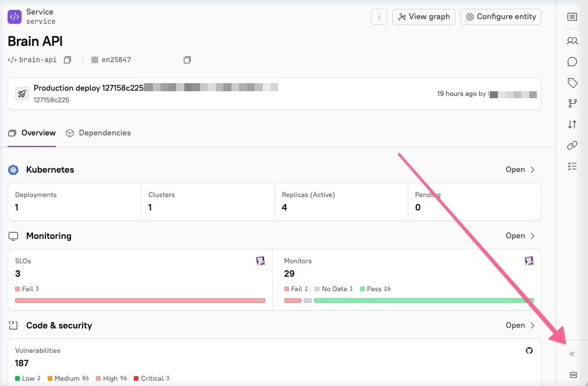Open the comments panel in the right sidebar
Viewport: 588px width, 386px height.
572,62
